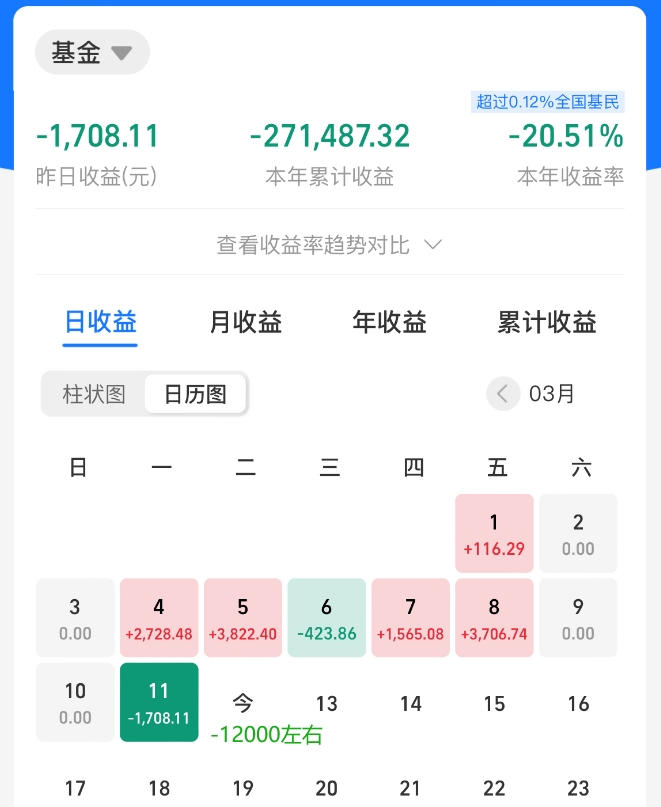Image resolution: width=661 pixels, height=807 pixels.
Task: Select calendar day 8 with +3,706.74
Action: [x=494, y=618]
